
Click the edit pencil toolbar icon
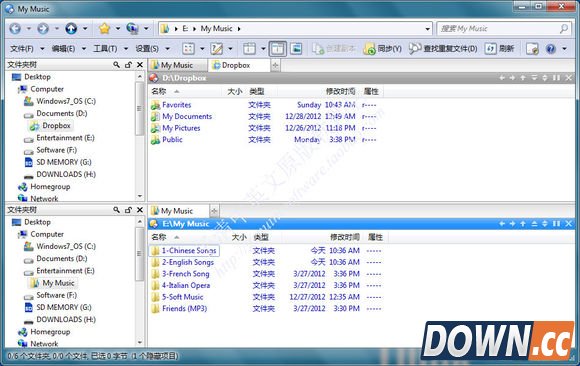point(217,48)
